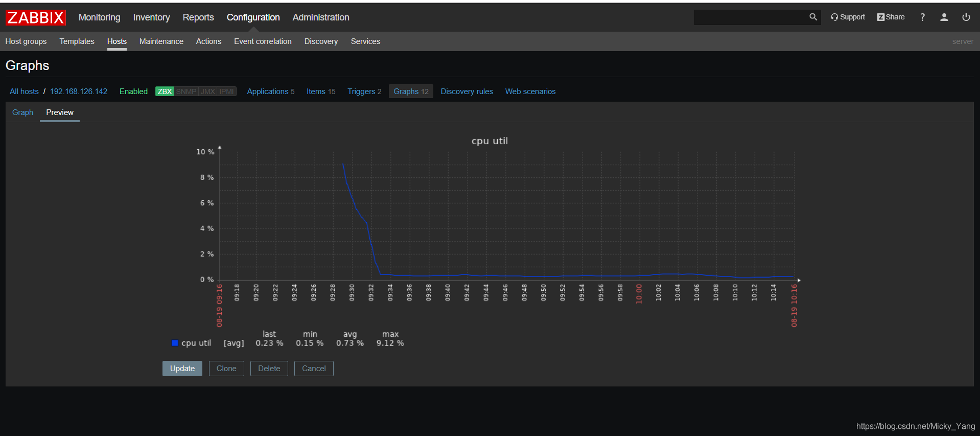Open the Inventory menu

tap(151, 17)
